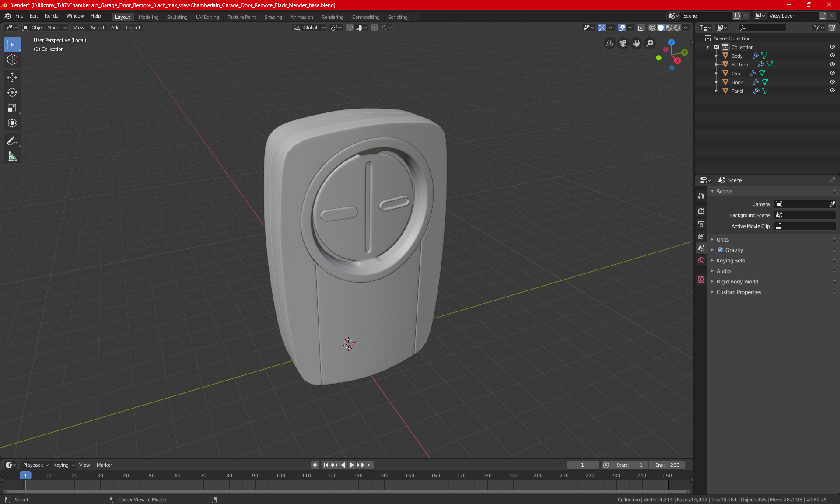Image resolution: width=840 pixels, height=504 pixels.
Task: Jump to the end frame
Action: click(370, 465)
